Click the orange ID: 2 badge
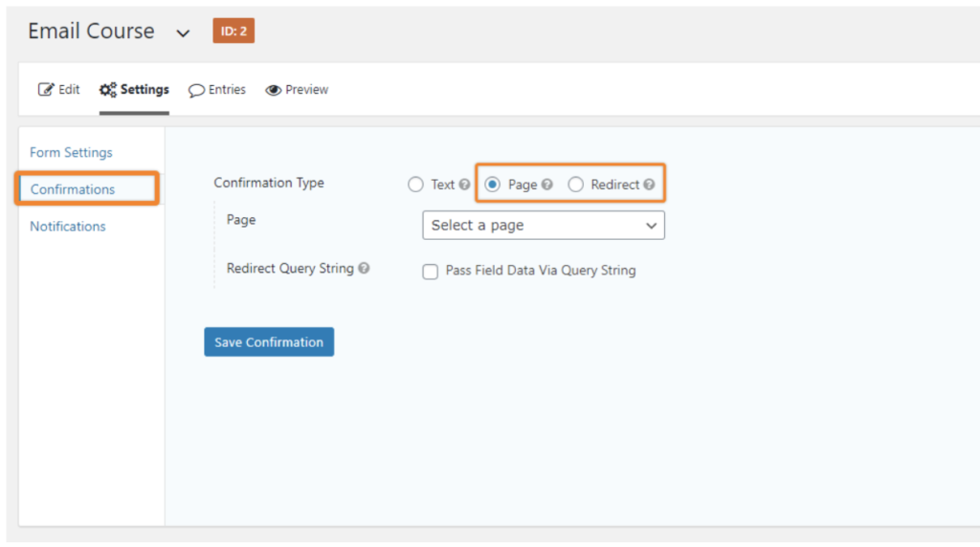 pos(234,32)
